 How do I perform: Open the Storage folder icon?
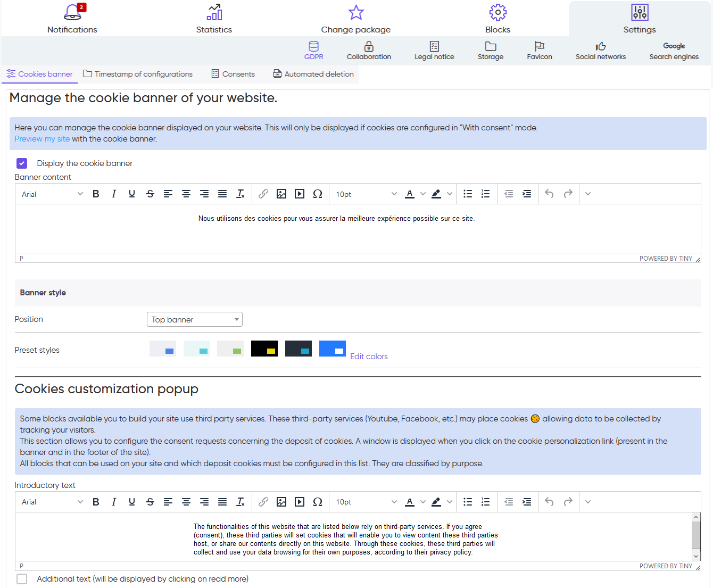pos(491,46)
